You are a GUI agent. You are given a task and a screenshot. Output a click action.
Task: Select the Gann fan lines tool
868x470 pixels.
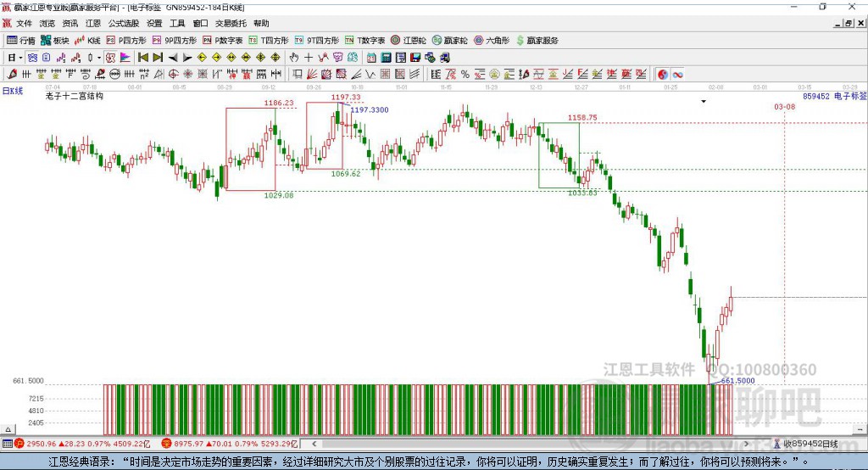click(312, 74)
